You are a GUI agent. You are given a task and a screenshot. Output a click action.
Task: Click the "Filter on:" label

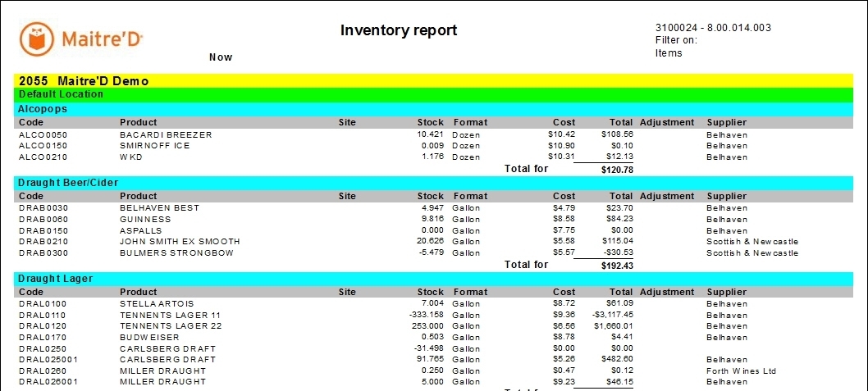pos(676,40)
